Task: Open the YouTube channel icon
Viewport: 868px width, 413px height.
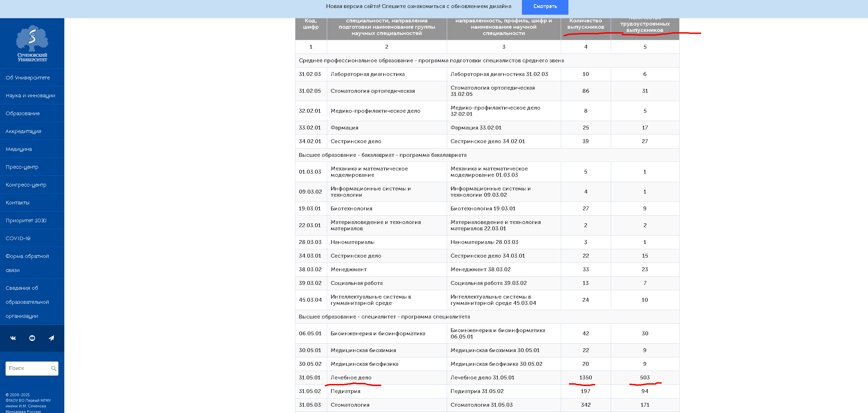Action: click(x=32, y=338)
